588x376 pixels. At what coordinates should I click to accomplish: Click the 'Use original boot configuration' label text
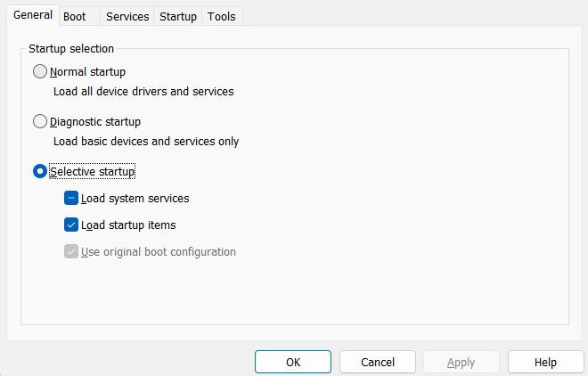pyautogui.click(x=159, y=251)
